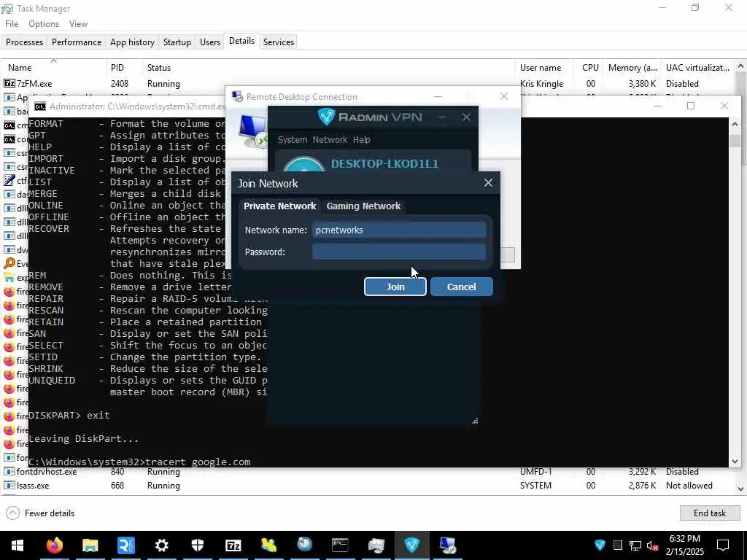
Task: Open Windows Security shield on taskbar
Action: point(197,545)
